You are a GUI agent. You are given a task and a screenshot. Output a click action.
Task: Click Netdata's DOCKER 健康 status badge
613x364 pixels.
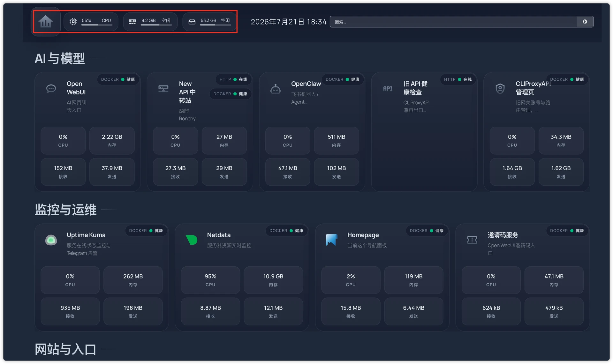tap(286, 231)
